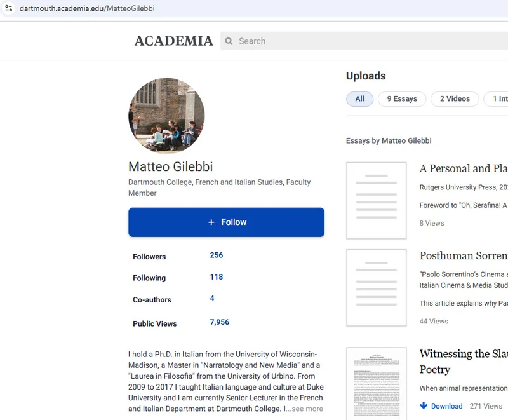This screenshot has height=420, width=508.
Task: Click 'This article explains why' abstract text
Action: [x=464, y=303]
